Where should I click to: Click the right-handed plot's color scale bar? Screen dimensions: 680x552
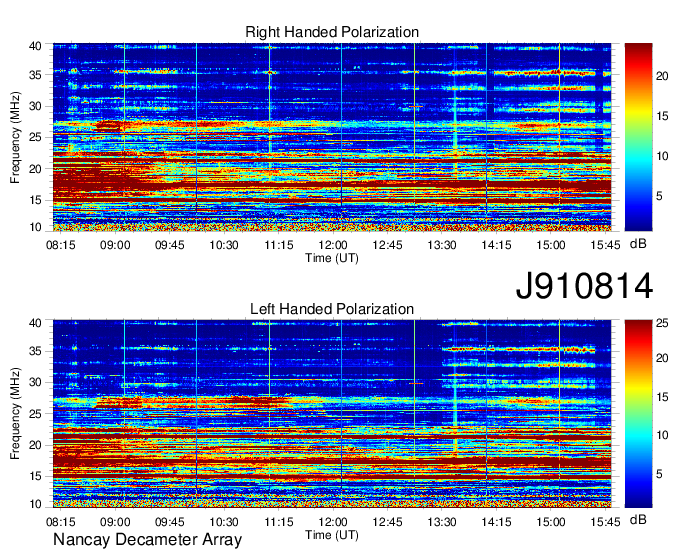point(638,137)
